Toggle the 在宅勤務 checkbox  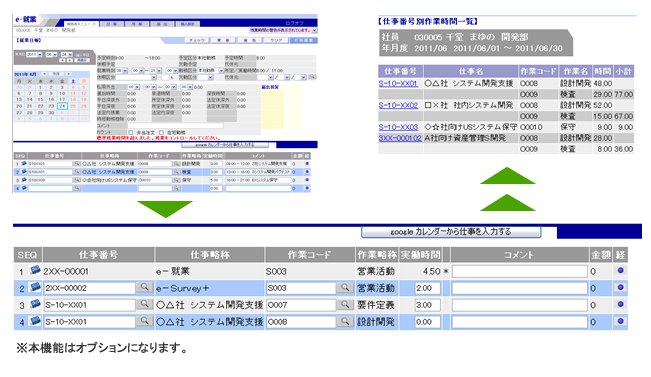pos(161,132)
